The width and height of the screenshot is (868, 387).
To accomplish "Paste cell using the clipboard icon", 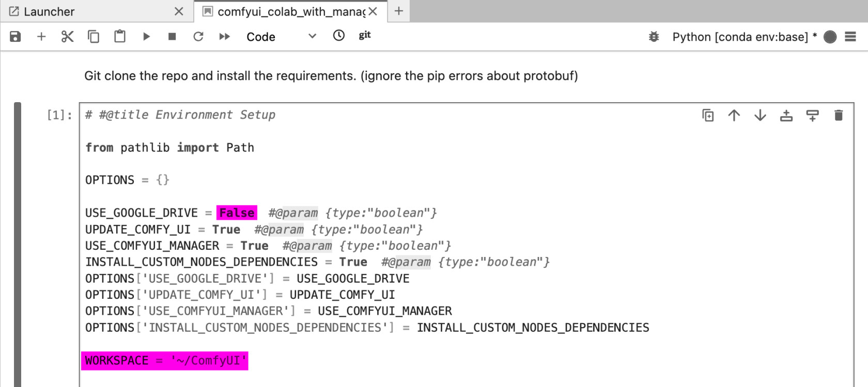I will click(x=120, y=37).
